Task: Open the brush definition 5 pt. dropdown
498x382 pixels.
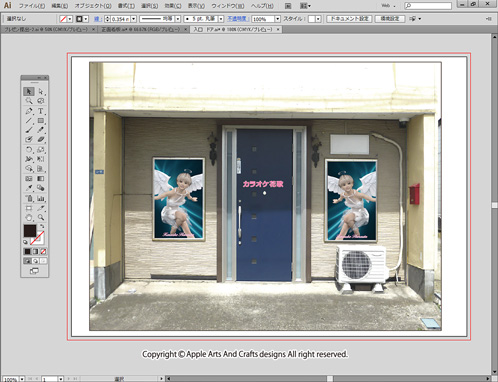Action: [x=221, y=19]
